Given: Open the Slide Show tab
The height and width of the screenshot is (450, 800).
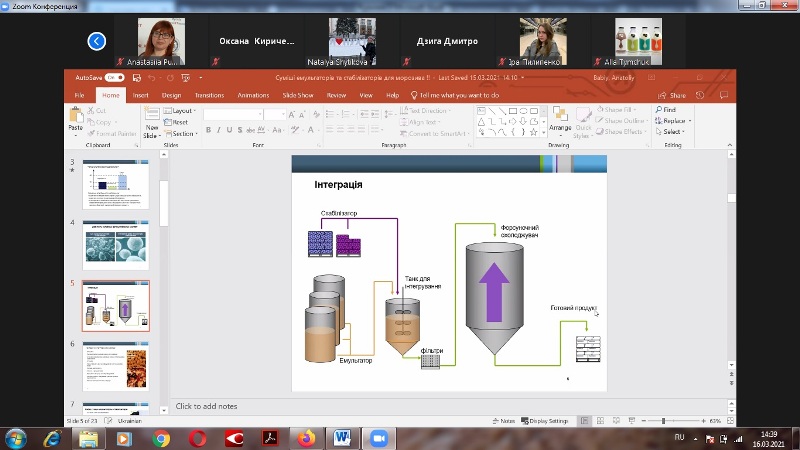Looking at the screenshot, I should [x=298, y=95].
